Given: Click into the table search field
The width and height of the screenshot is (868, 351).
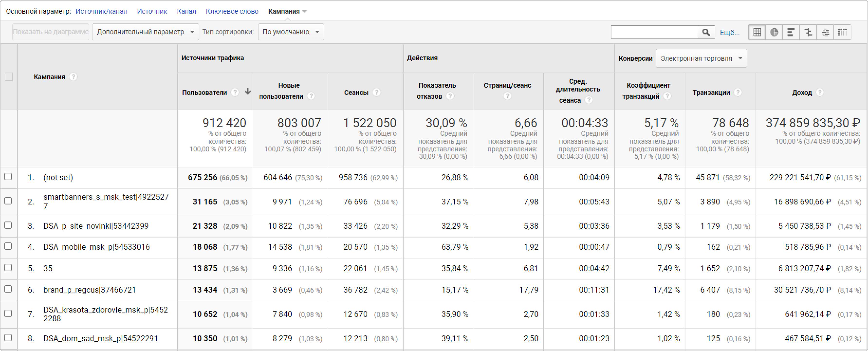Looking at the screenshot, I should pyautogui.click(x=654, y=32).
